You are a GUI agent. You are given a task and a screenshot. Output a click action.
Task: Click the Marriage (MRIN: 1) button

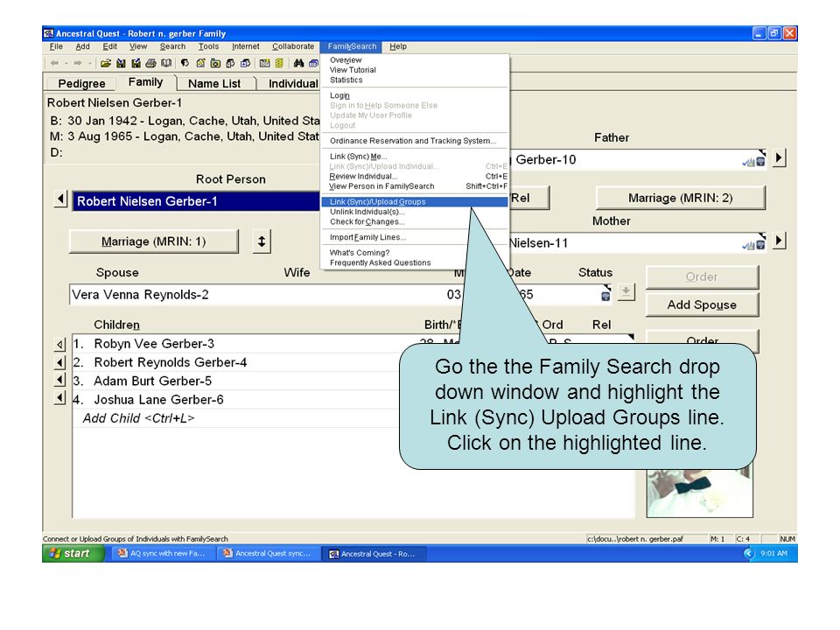(154, 241)
